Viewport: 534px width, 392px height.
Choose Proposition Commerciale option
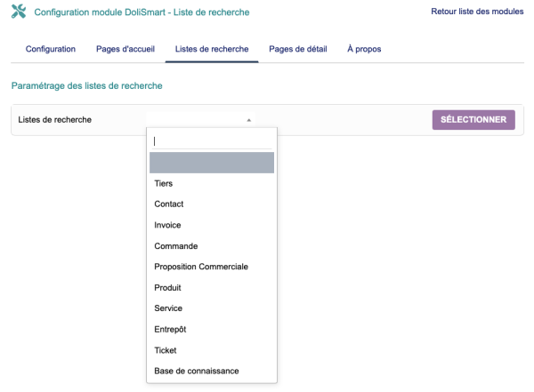coord(200,267)
